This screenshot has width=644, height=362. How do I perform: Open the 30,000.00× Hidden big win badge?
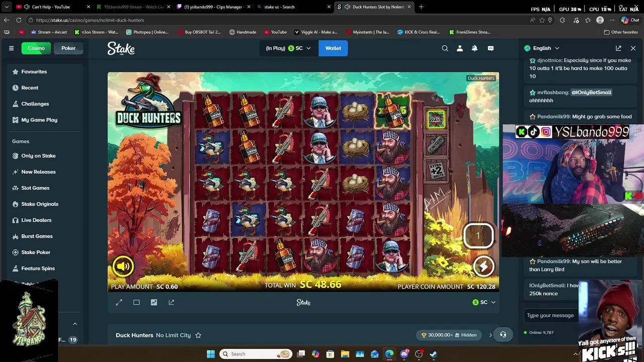pyautogui.click(x=449, y=335)
